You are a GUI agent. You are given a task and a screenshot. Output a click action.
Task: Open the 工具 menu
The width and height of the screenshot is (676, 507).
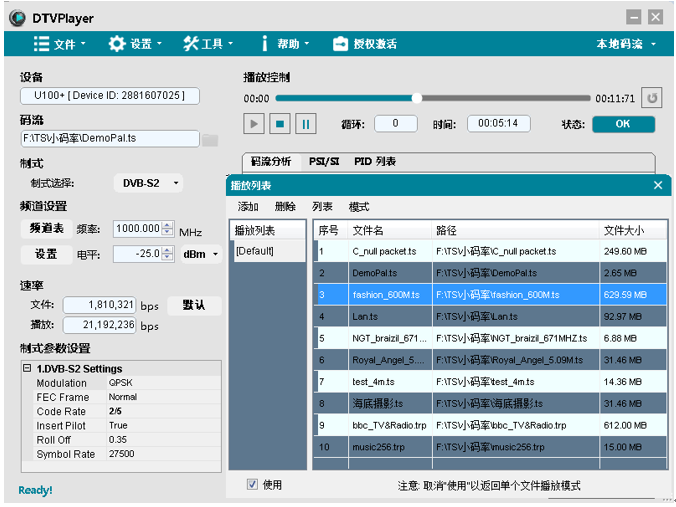tap(208, 44)
